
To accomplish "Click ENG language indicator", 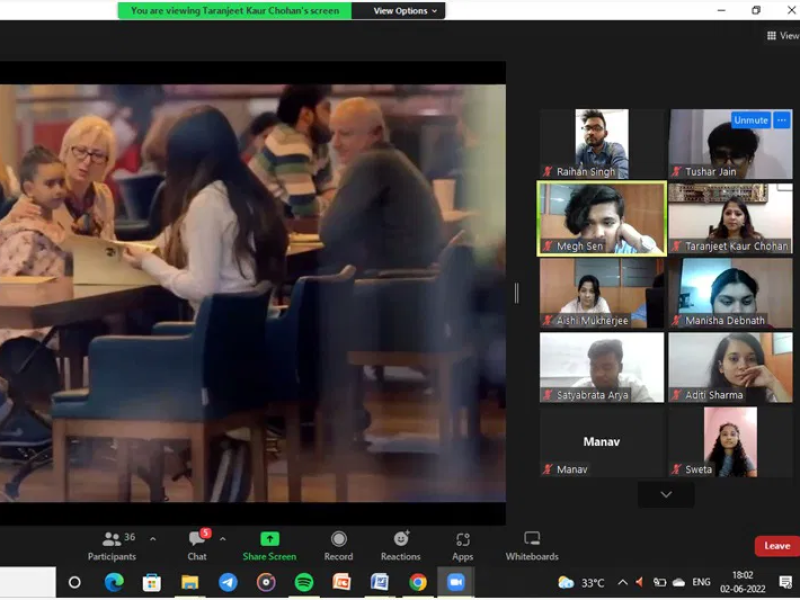I will tap(701, 582).
